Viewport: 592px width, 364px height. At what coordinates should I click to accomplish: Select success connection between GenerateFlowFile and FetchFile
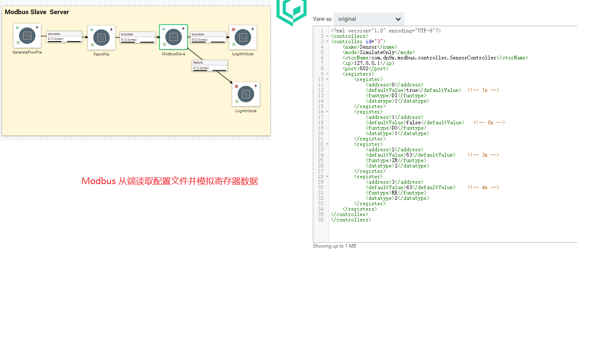[64, 37]
